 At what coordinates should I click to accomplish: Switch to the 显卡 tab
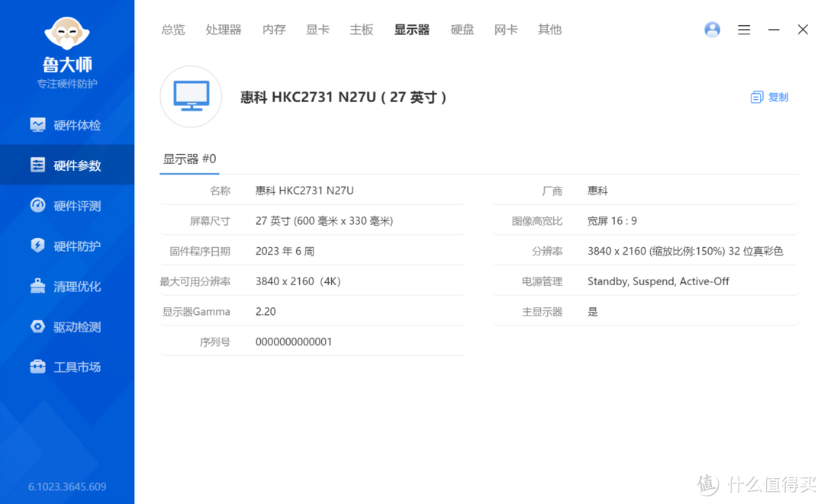318,30
